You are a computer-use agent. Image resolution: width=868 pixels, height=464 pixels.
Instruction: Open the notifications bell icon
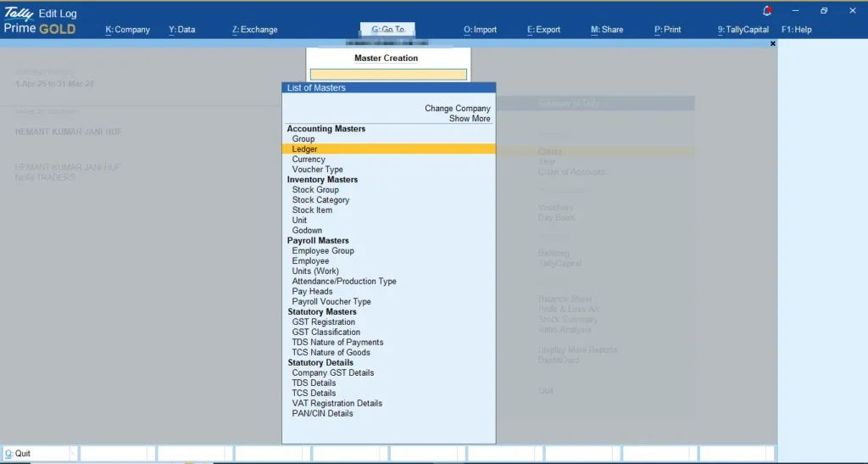click(x=766, y=10)
